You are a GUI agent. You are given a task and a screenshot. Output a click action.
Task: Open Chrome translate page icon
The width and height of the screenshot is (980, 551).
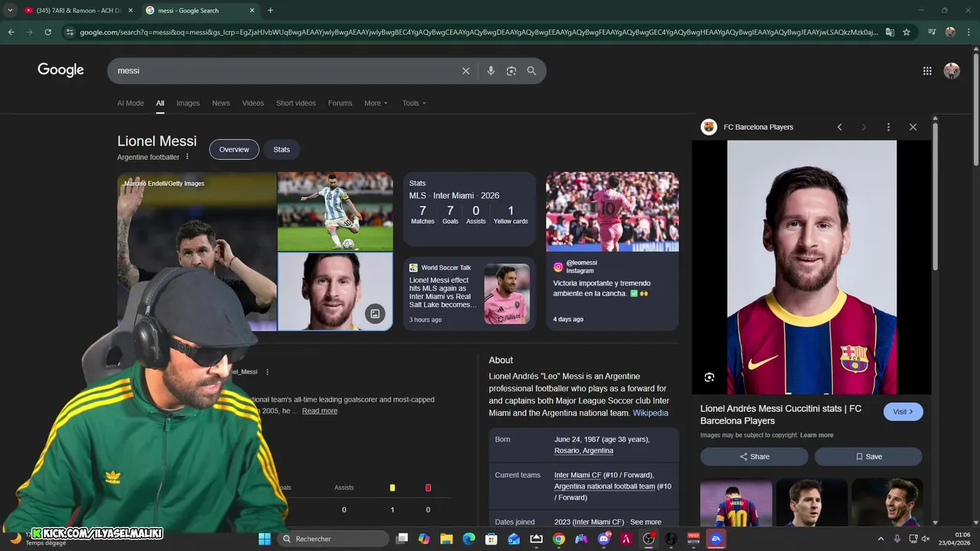(x=890, y=32)
